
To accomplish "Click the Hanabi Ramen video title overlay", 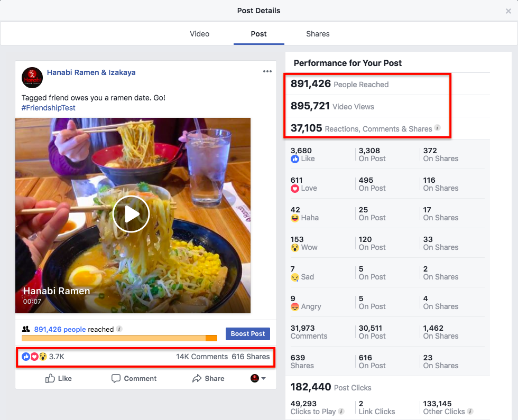I will point(57,291).
